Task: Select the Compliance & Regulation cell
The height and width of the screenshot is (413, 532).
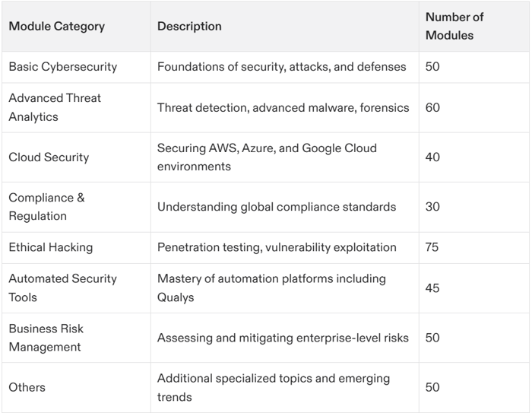Action: 47,207
